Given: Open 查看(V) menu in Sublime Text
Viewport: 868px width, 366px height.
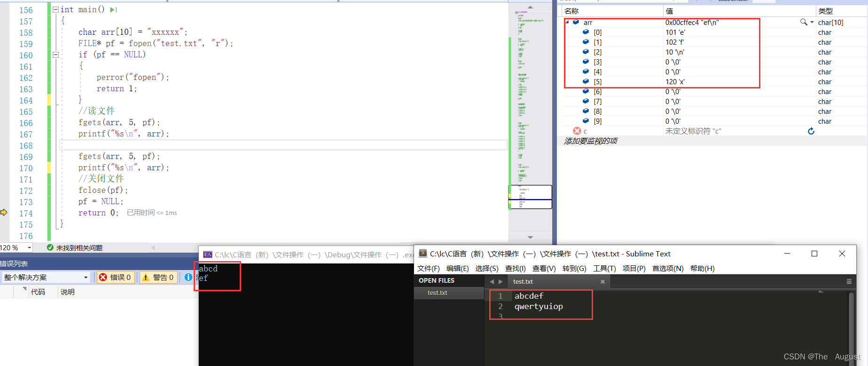Looking at the screenshot, I should 544,268.
